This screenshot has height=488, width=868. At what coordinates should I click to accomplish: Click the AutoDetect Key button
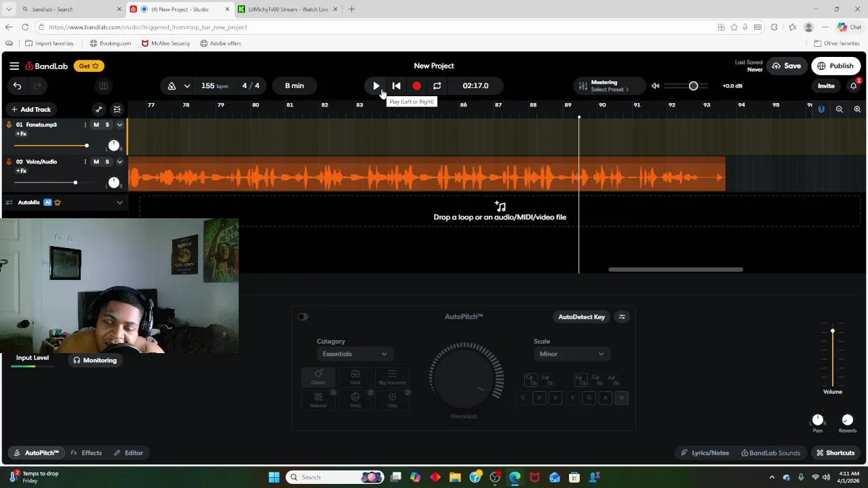coord(582,317)
